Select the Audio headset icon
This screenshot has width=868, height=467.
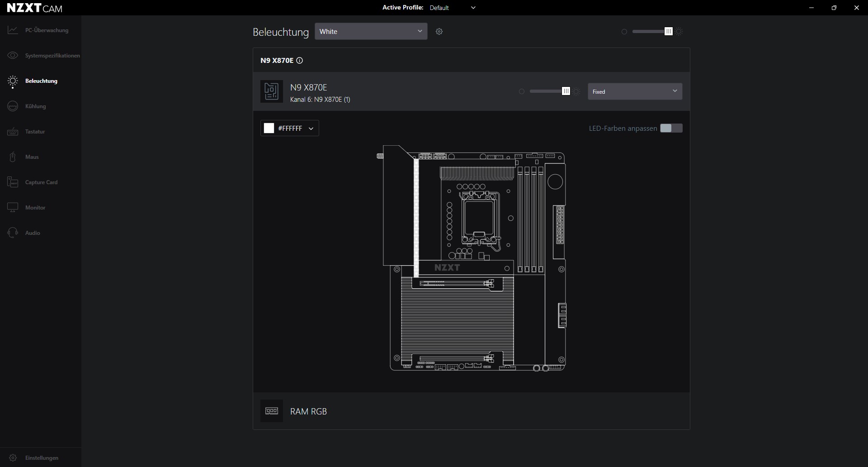pyautogui.click(x=13, y=233)
